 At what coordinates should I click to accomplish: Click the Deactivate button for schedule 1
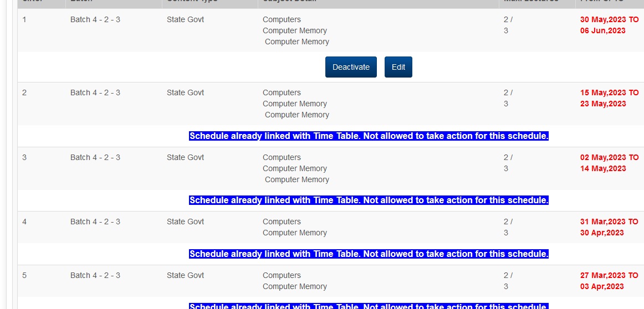(351, 67)
